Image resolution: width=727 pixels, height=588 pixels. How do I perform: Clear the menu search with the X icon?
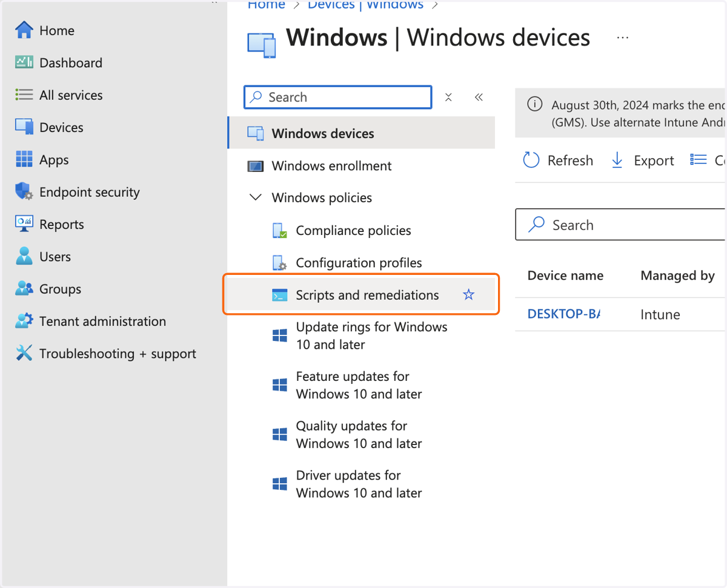click(448, 97)
